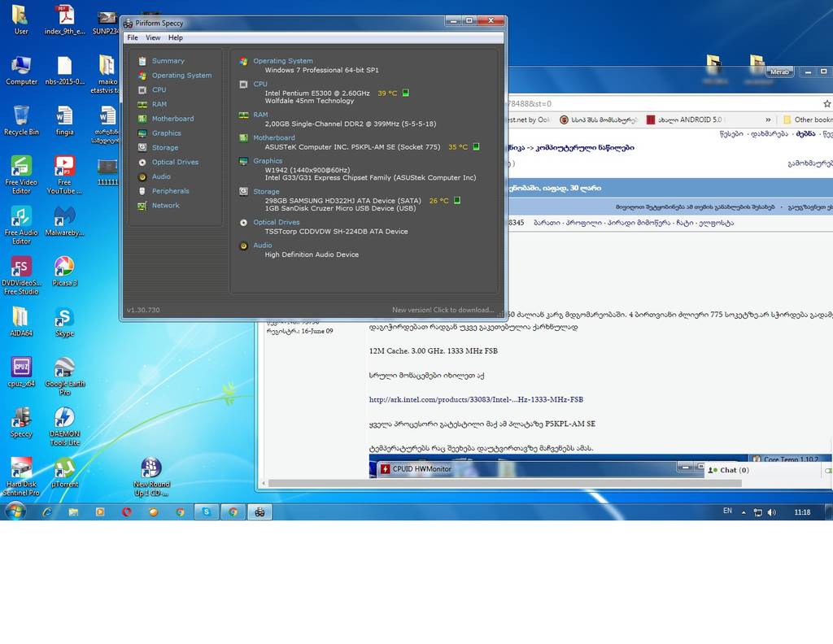
Task: Click Optical Drives heading in summary pane
Action: (277, 223)
